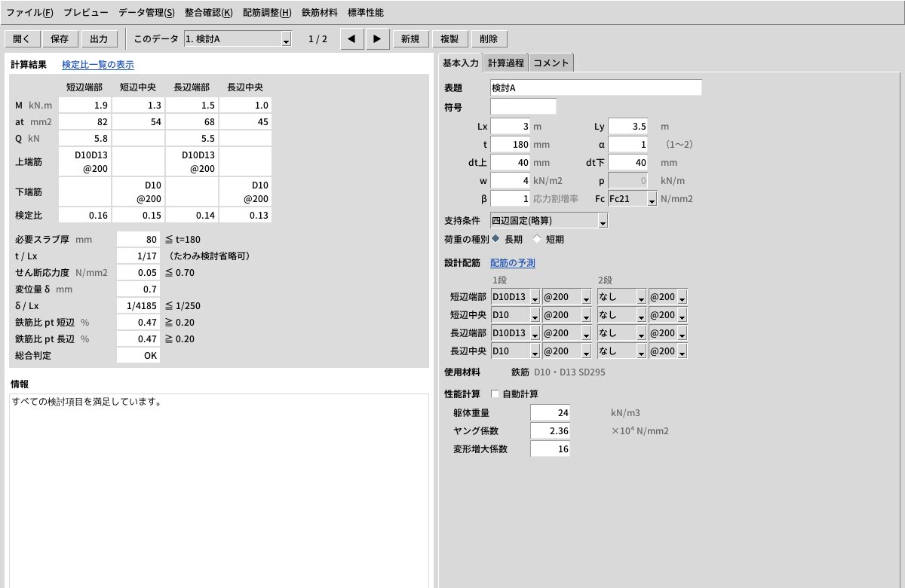Open 長辺中央 2段 pitch @200 dropdown
The image size is (905, 588).
(668, 351)
